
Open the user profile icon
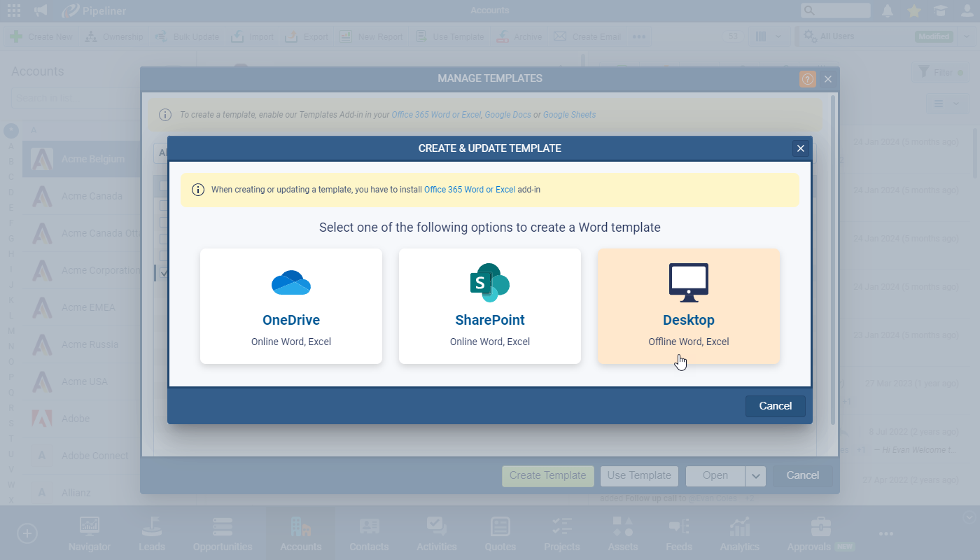point(966,10)
